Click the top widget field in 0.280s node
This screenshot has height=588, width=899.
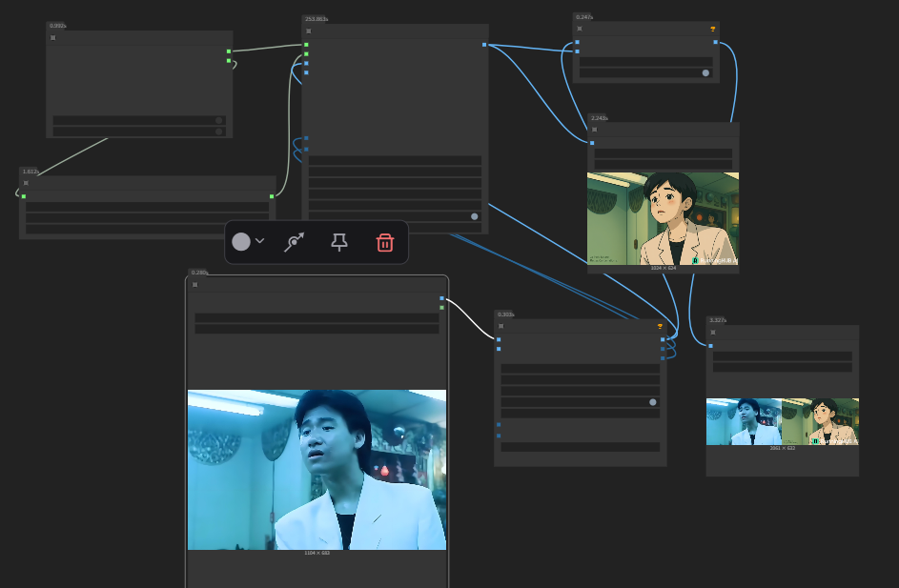[317, 318]
